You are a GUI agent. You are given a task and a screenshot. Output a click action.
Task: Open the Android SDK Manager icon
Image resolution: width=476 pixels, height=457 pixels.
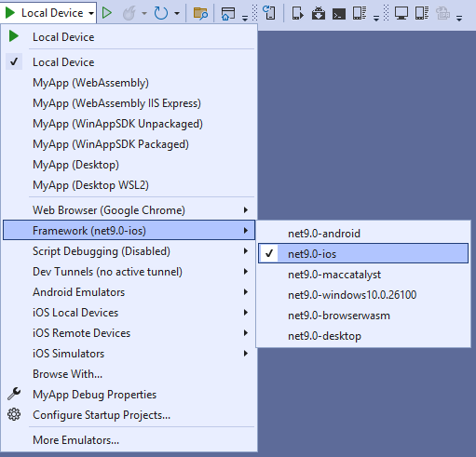[x=319, y=13]
